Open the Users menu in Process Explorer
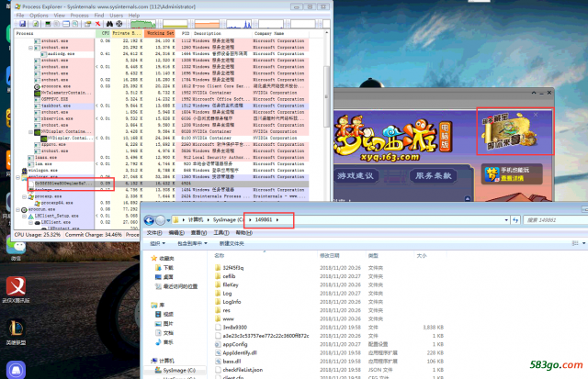Viewport: 588px width, 379px height. 117,16
